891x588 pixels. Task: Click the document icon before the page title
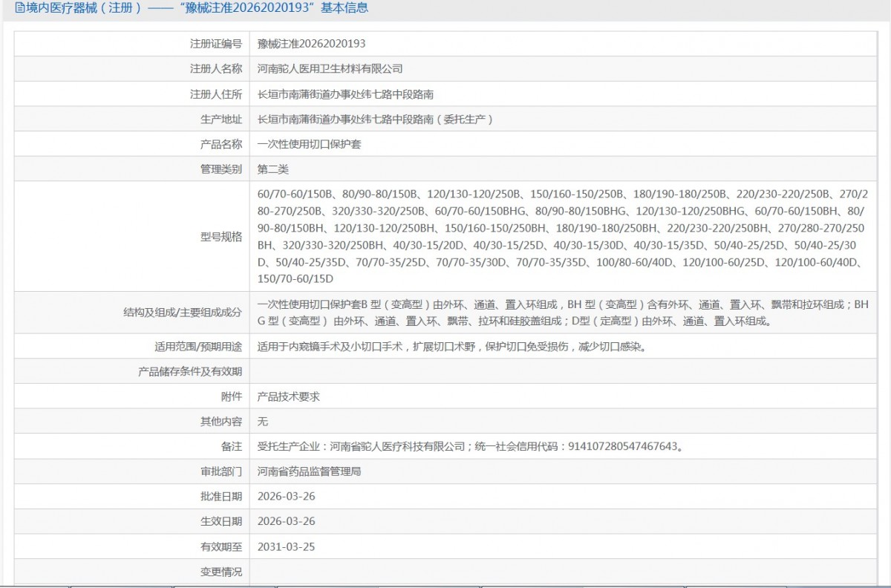pos(9,8)
